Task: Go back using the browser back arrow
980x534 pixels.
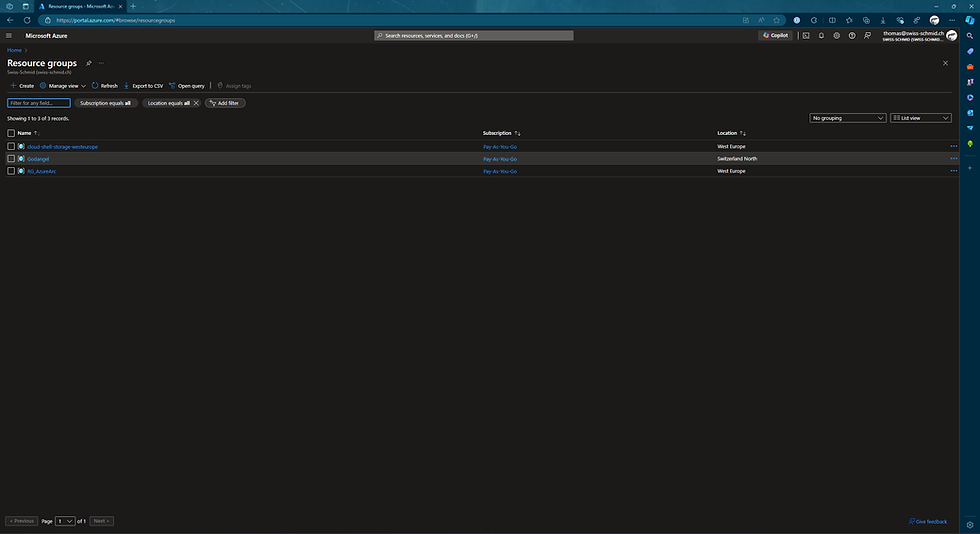Action: pyautogui.click(x=10, y=20)
